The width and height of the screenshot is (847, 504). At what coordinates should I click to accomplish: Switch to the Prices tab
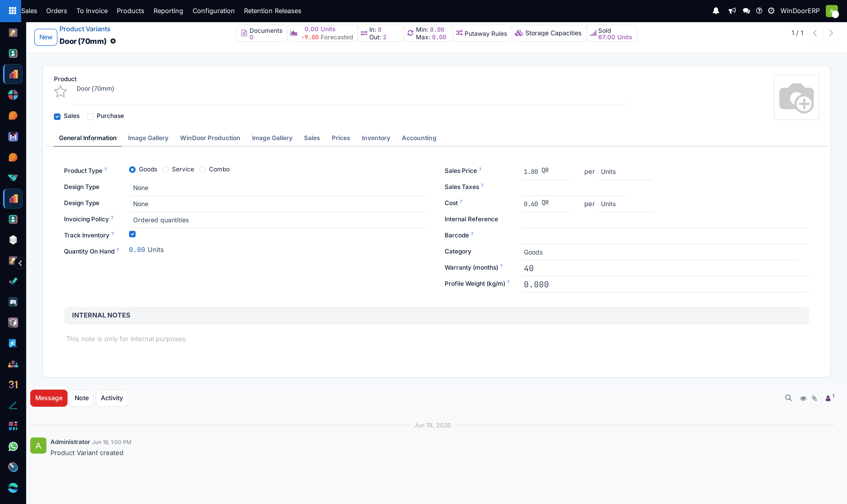coord(341,138)
